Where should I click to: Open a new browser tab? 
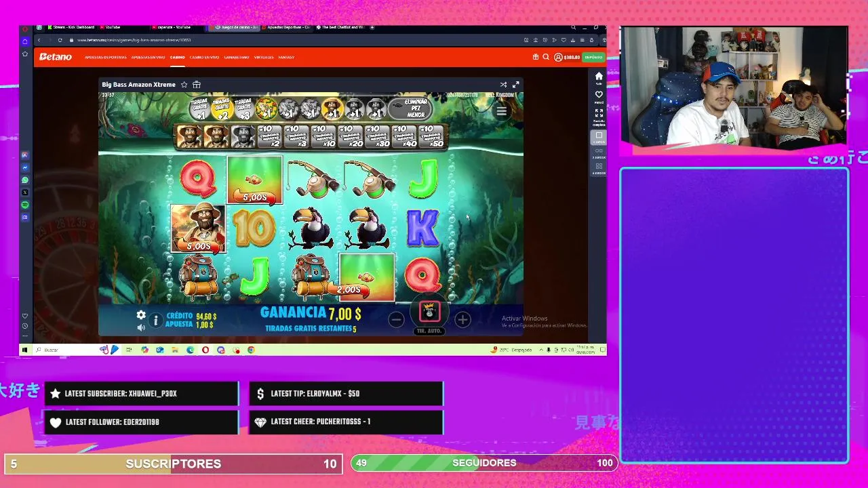click(x=372, y=27)
